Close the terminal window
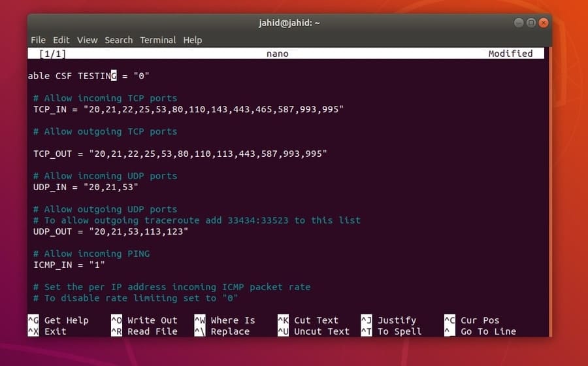This screenshot has height=366, width=588. [x=544, y=23]
